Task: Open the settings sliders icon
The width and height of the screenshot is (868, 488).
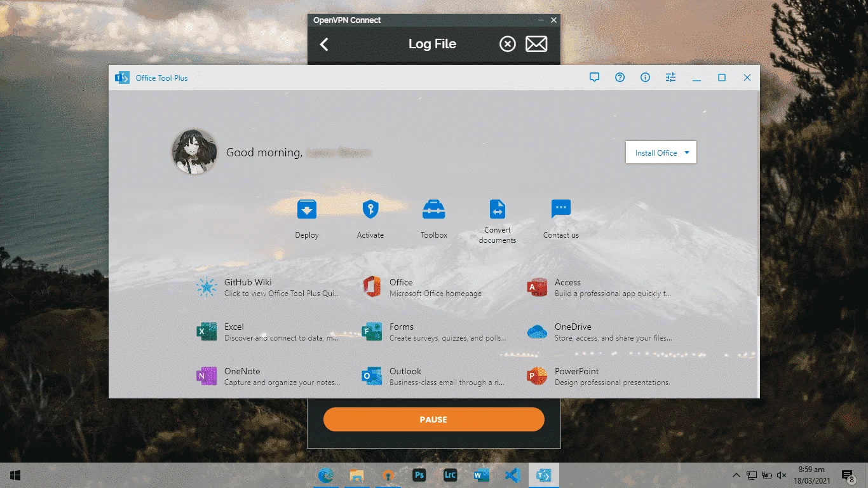Action: tap(671, 78)
